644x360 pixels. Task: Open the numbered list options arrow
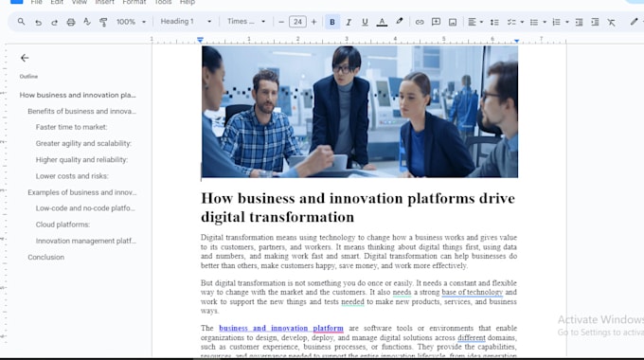(567, 22)
